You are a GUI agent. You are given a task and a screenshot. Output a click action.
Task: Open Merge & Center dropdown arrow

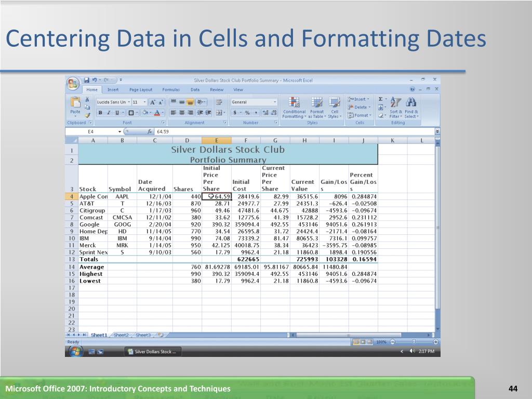click(x=224, y=113)
